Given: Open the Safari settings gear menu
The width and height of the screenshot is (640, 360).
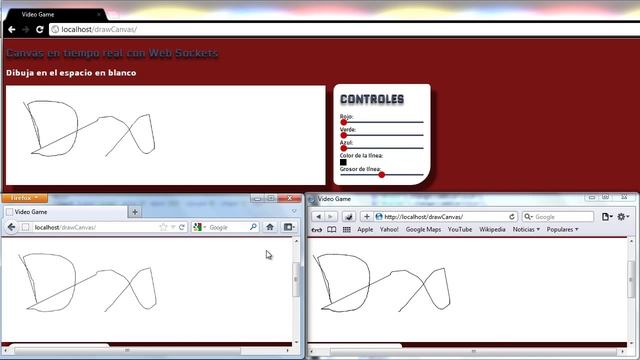Looking at the screenshot, I should (623, 217).
